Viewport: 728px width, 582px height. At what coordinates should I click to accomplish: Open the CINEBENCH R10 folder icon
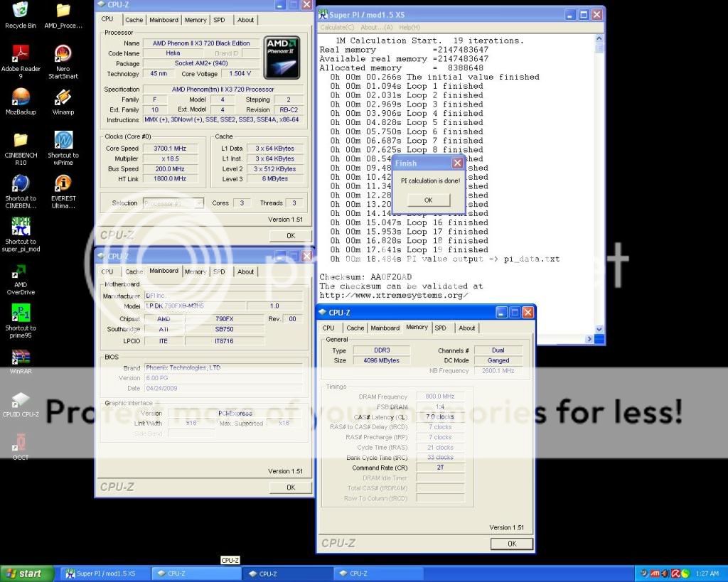pyautogui.click(x=21, y=149)
